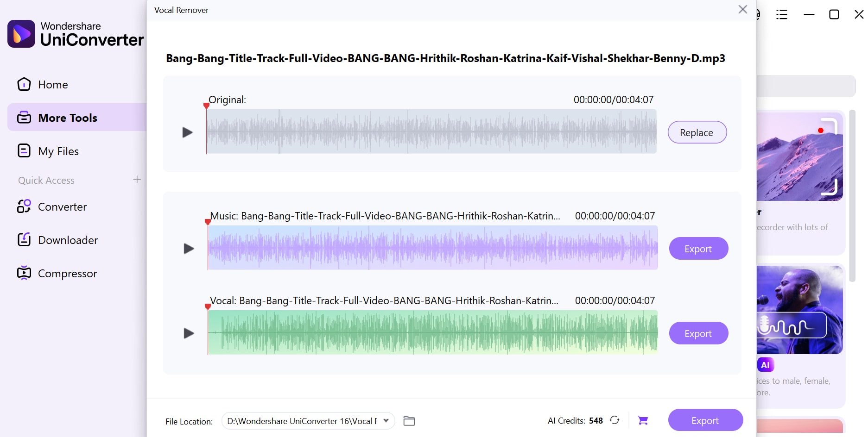868x437 pixels.
Task: Open the voice changer thumbnail card
Action: click(799, 310)
